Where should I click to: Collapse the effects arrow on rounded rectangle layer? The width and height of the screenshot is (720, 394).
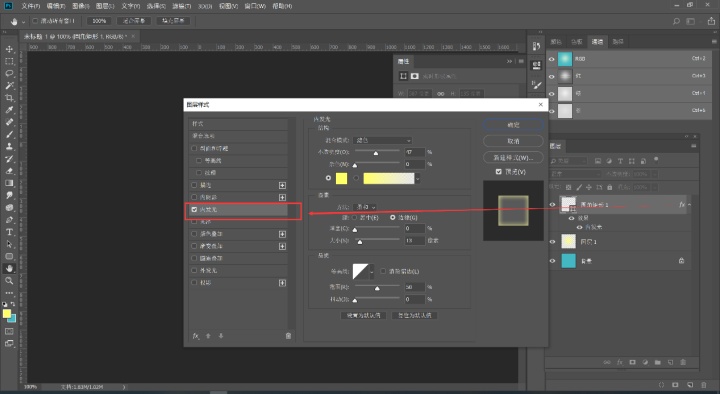click(690, 205)
